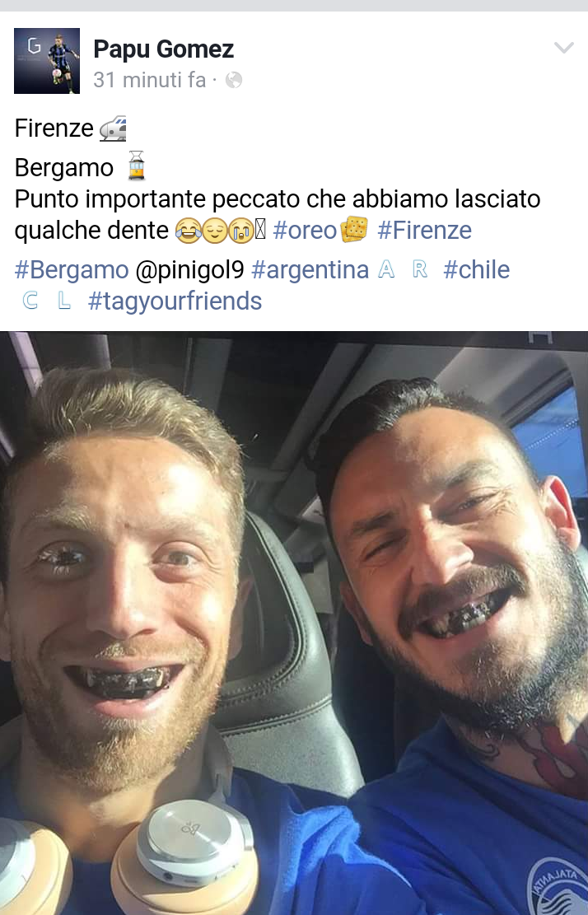This screenshot has height=915, width=588.
Task: Open the #Bergamo hashtag
Action: pyautogui.click(x=71, y=270)
